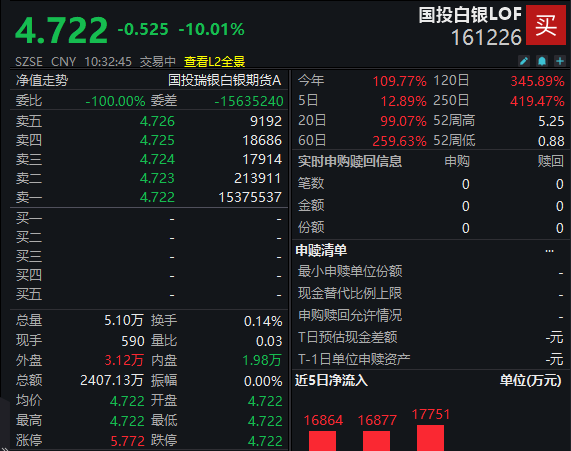The width and height of the screenshot is (571, 451).
Task: Open the 国投瑞银白银期货A fund link
Action: tap(224, 81)
